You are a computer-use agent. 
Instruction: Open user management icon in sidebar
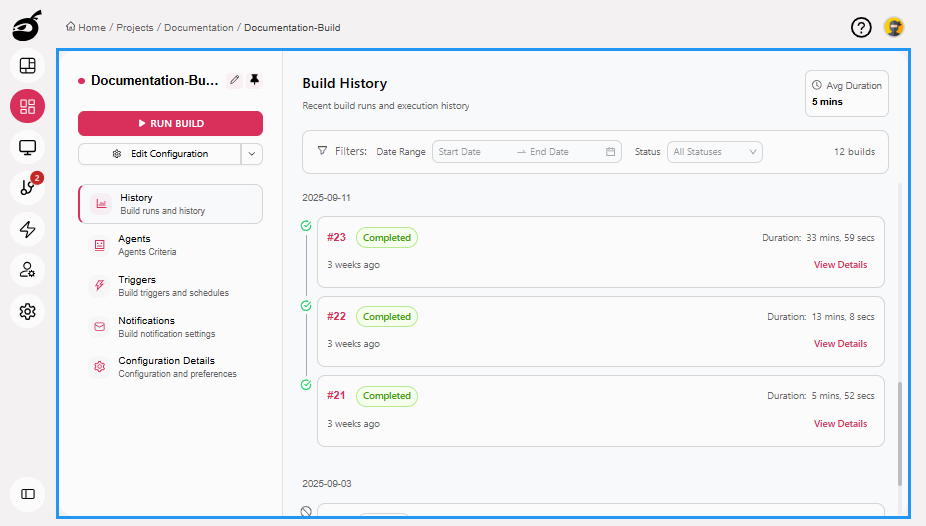27,270
